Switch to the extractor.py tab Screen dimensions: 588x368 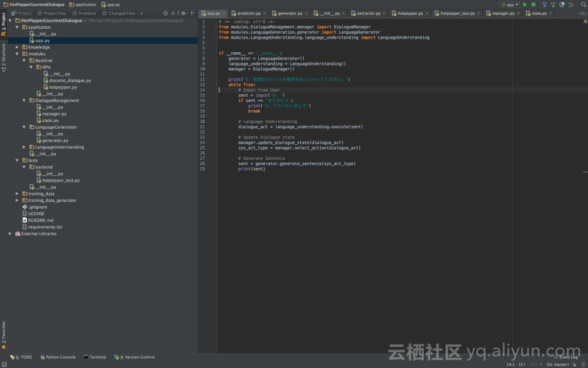point(368,13)
